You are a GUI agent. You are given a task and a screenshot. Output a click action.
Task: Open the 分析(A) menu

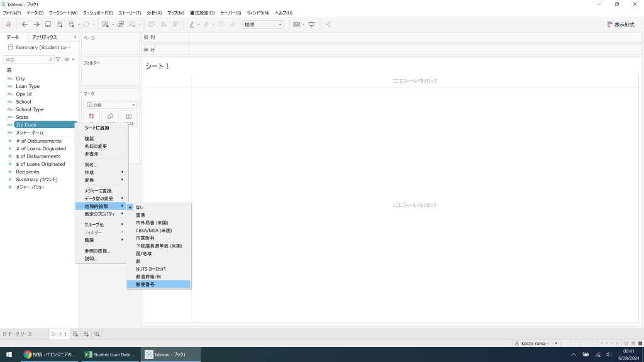tap(154, 13)
